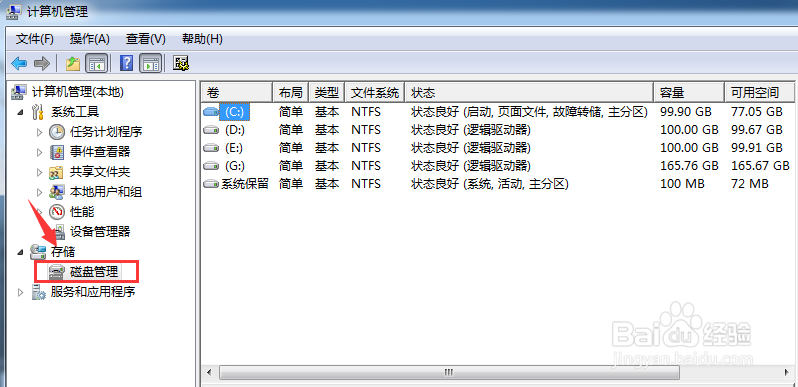Image resolution: width=798 pixels, height=387 pixels.
Task: Open the 文件(F) menu
Action: pyautogui.click(x=35, y=39)
